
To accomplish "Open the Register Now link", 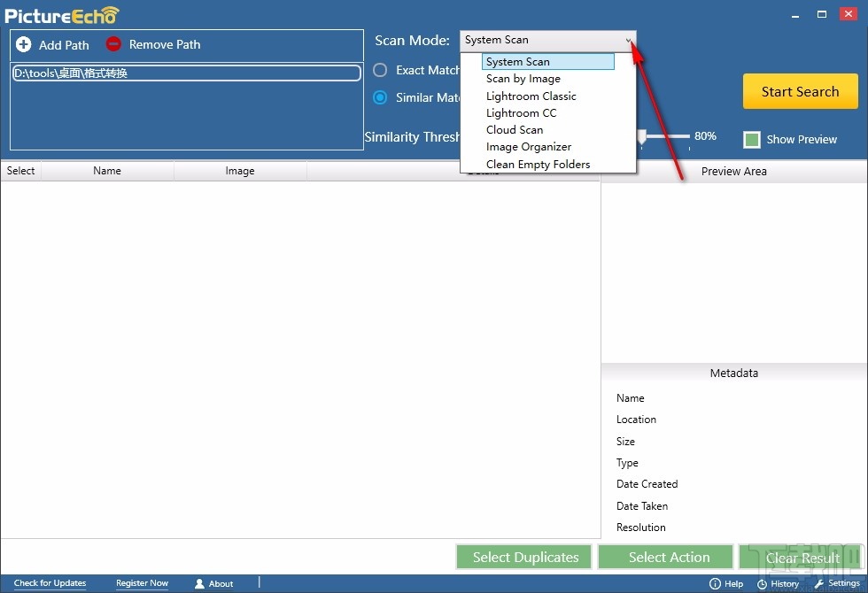I will coord(142,583).
